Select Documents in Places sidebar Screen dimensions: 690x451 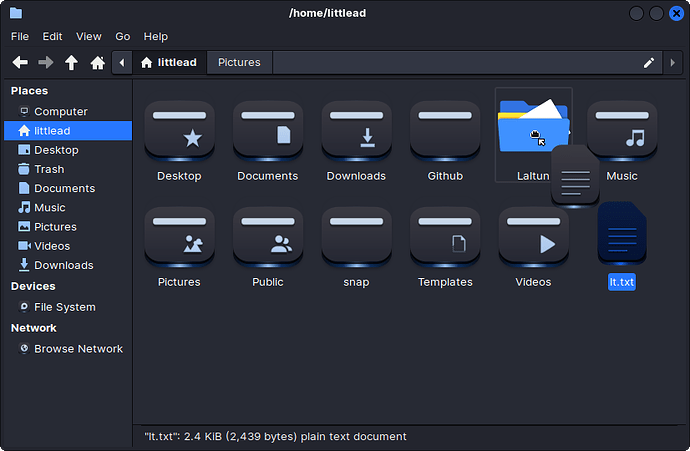(x=68, y=188)
